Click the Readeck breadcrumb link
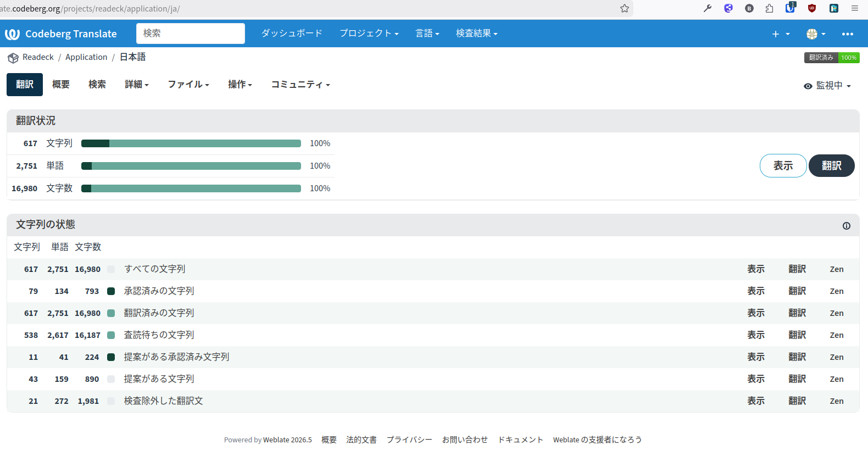Image resolution: width=868 pixels, height=461 pixels. tap(38, 57)
